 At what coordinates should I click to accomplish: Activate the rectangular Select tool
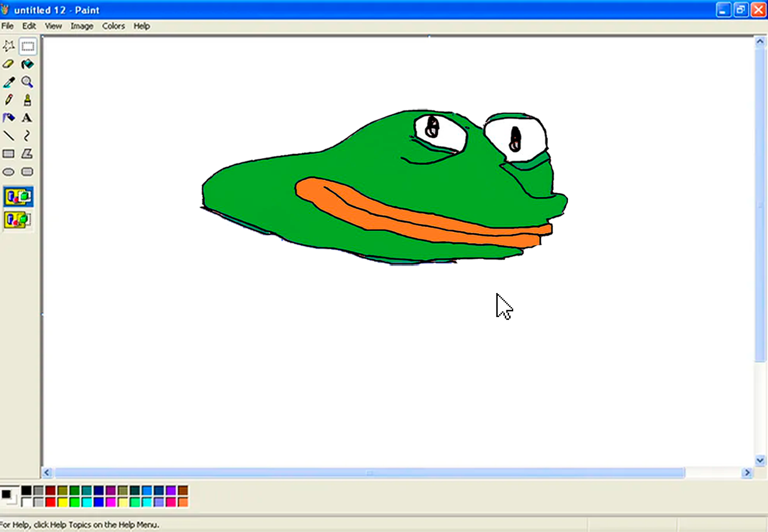coord(27,46)
